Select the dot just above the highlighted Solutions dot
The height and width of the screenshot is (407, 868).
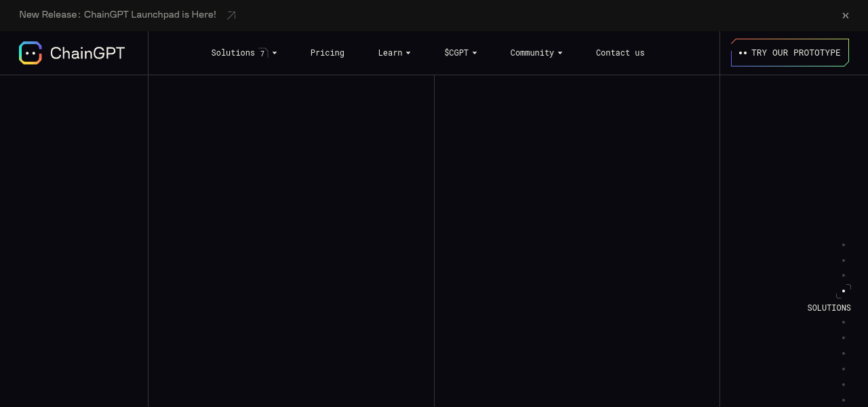(x=844, y=275)
